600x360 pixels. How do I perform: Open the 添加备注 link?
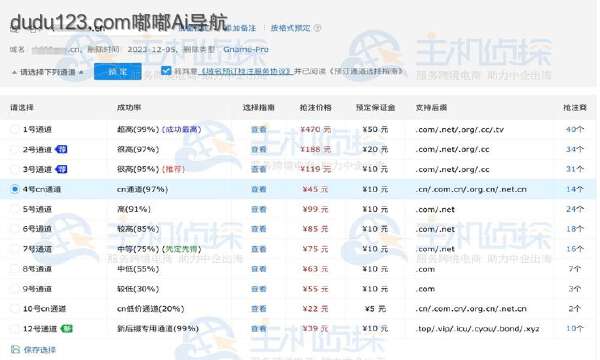[x=241, y=28]
